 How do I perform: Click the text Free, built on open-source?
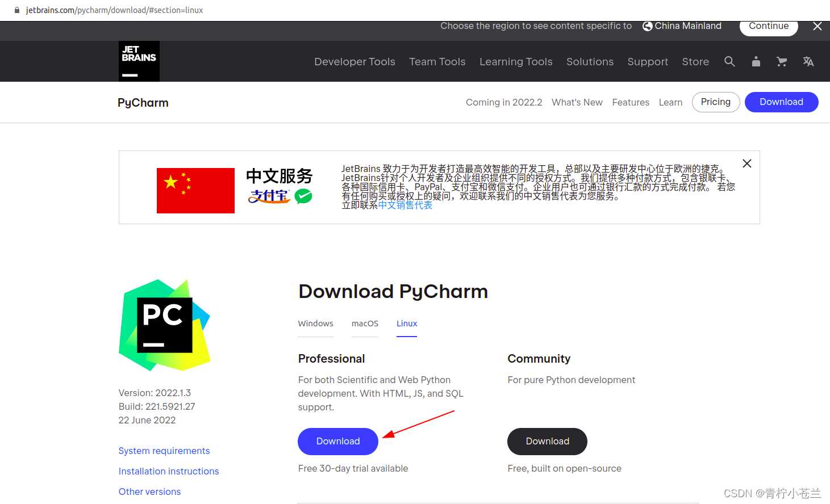coord(564,468)
